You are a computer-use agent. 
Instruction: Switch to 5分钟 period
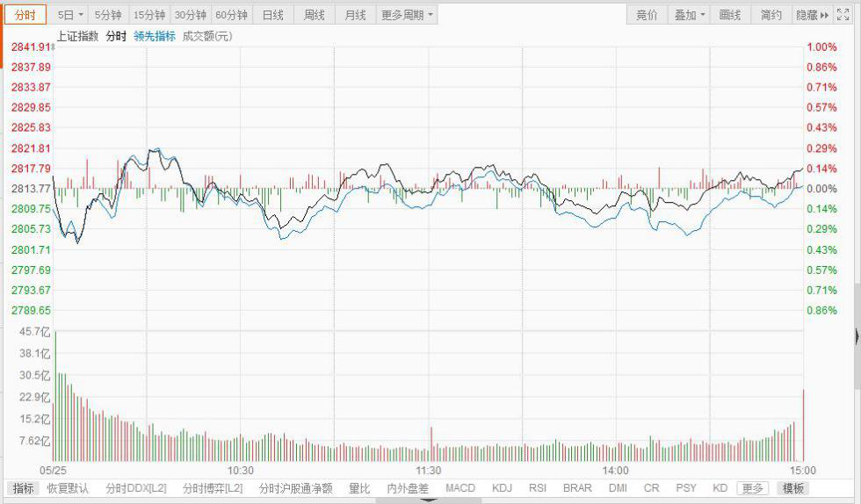click(x=108, y=15)
